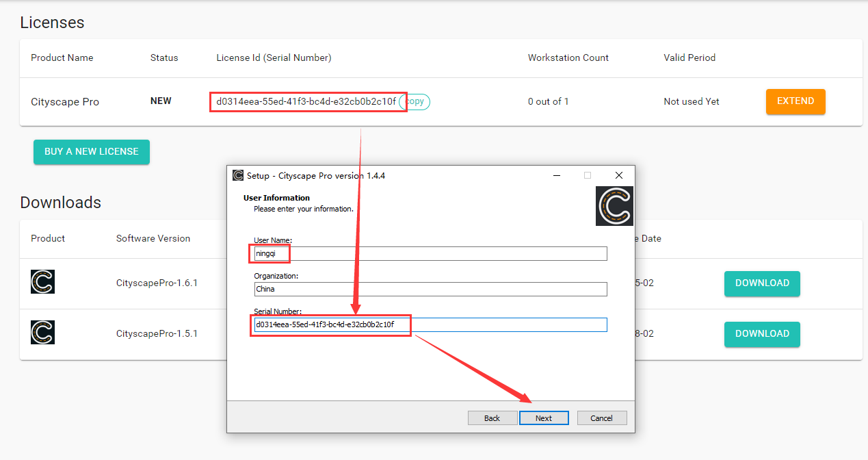Click the "0 out of 1" workstation count
This screenshot has height=460, width=868.
[x=548, y=101]
